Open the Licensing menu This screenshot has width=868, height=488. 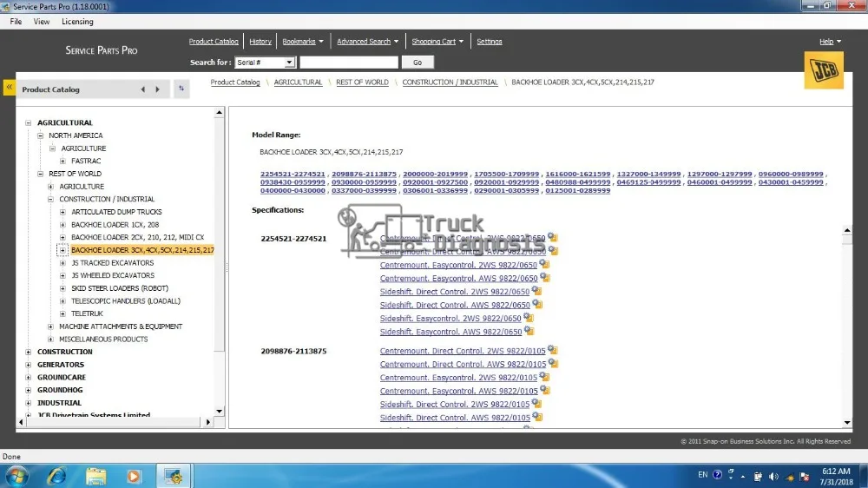point(77,22)
